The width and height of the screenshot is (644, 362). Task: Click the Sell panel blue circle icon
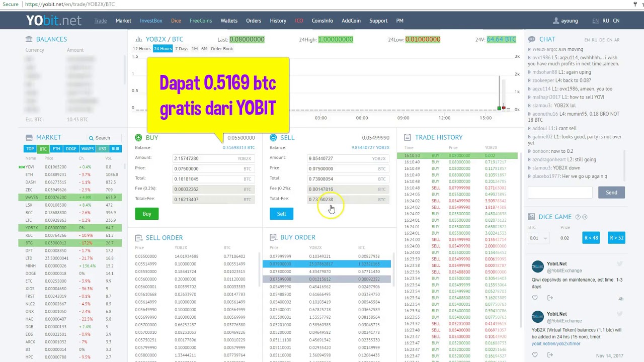point(273,137)
